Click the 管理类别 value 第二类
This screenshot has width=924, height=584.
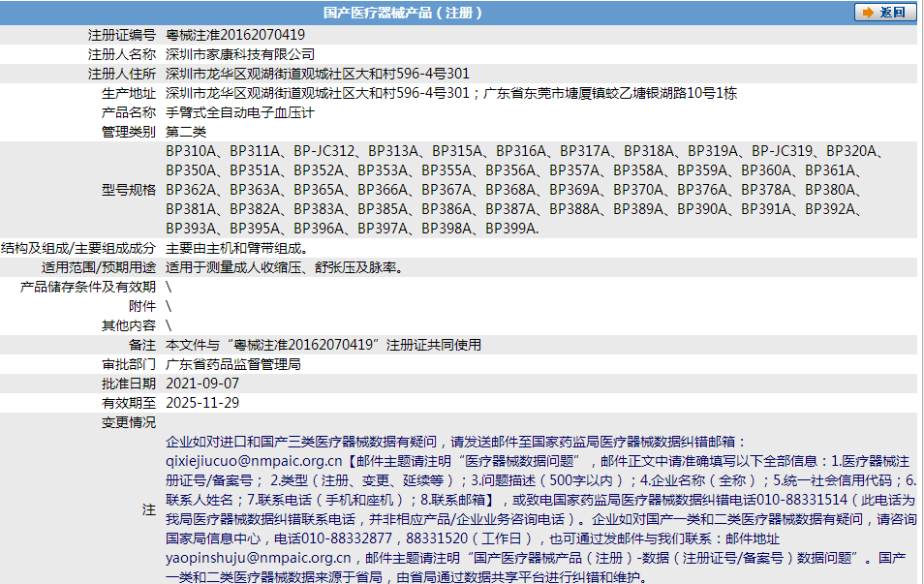point(186,131)
